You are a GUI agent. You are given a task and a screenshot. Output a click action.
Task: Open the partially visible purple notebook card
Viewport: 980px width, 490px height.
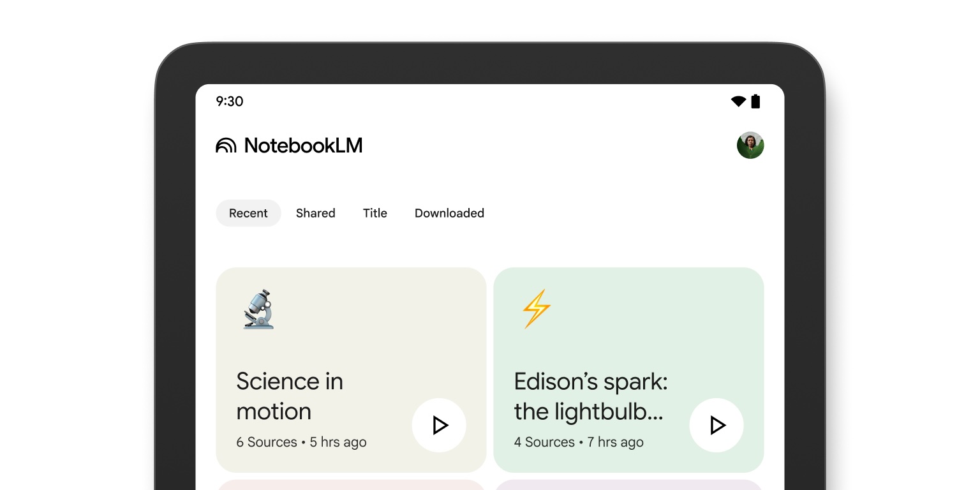[628, 485]
